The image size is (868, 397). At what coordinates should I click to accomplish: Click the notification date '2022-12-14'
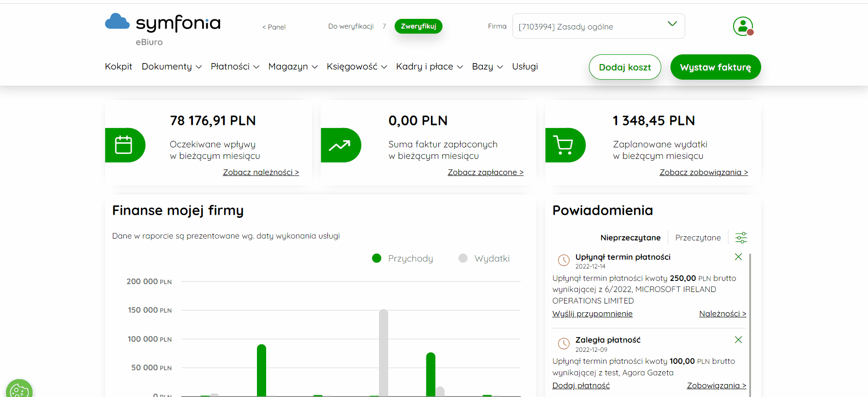tap(590, 266)
